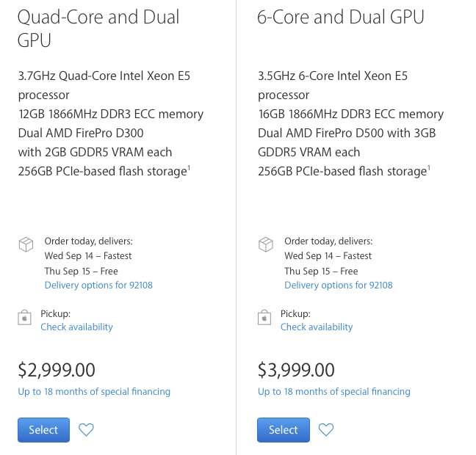Click the Apple pickup bag icon for 6-Core
Viewport: 476px width, 455px height.
click(x=264, y=317)
